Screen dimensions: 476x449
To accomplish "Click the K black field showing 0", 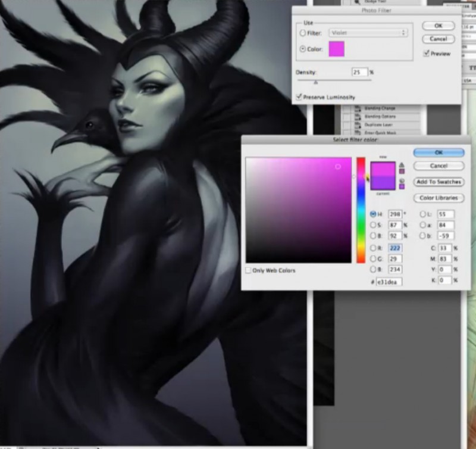I will 444,280.
